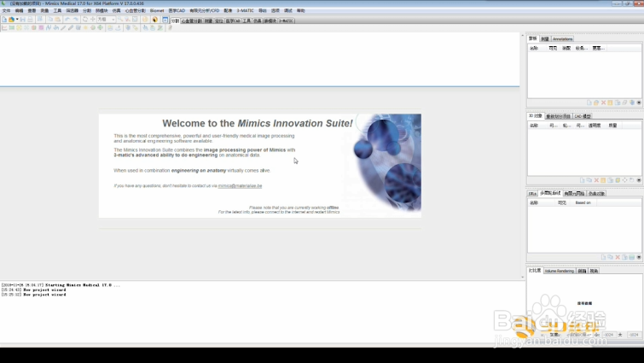Open the 文件 menu
This screenshot has height=363, width=644.
click(6, 11)
